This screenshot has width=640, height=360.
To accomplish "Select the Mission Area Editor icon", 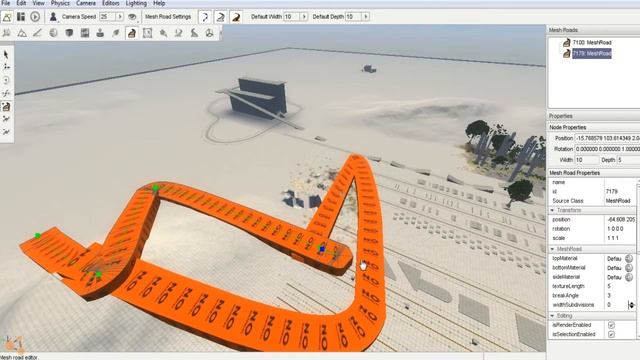I will pyautogui.click(x=147, y=33).
